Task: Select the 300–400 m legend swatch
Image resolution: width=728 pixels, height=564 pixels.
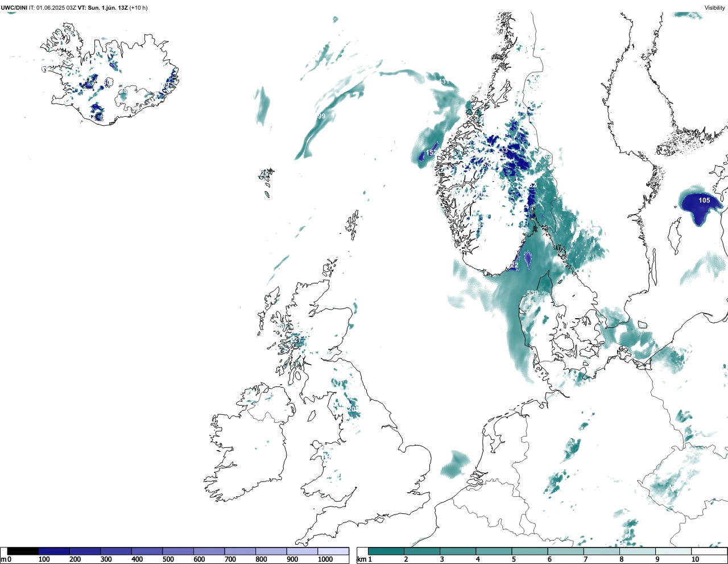Action: coord(116,551)
